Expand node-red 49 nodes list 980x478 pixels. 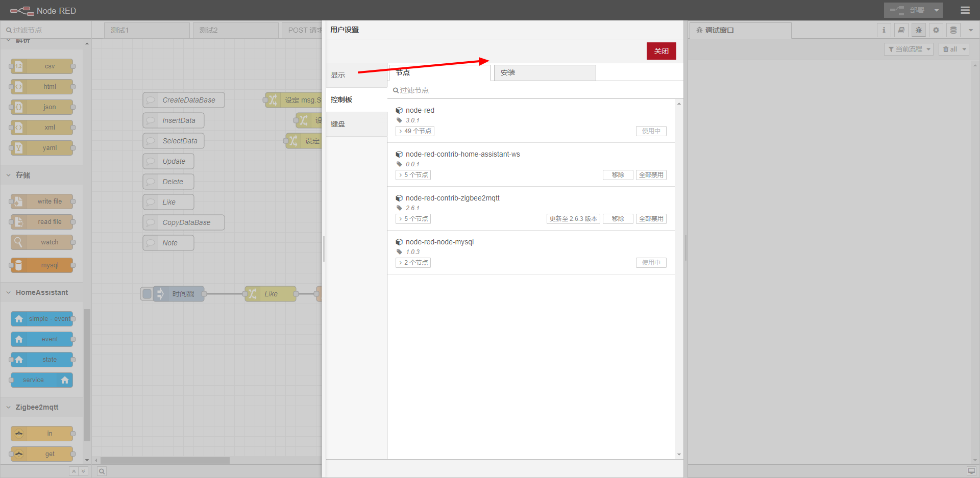[415, 131]
